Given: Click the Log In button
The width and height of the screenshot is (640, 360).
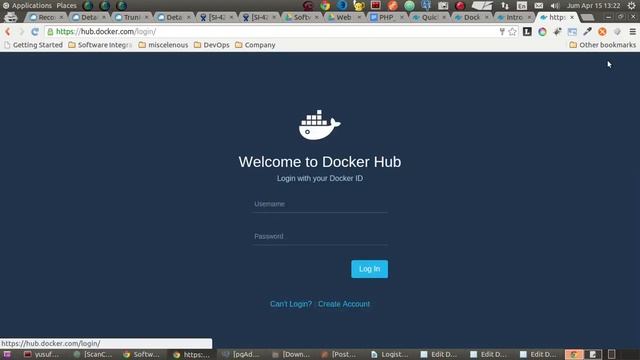Looking at the screenshot, I should tap(369, 269).
